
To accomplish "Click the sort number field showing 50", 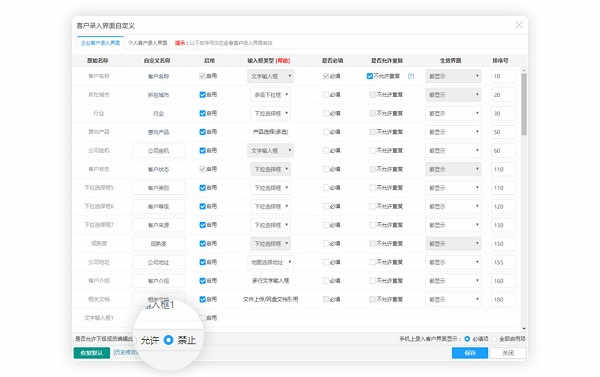I will click(502, 132).
